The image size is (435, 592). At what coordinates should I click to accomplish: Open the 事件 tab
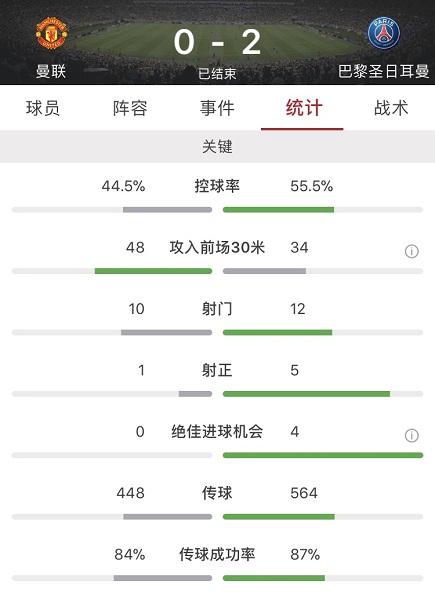click(217, 108)
